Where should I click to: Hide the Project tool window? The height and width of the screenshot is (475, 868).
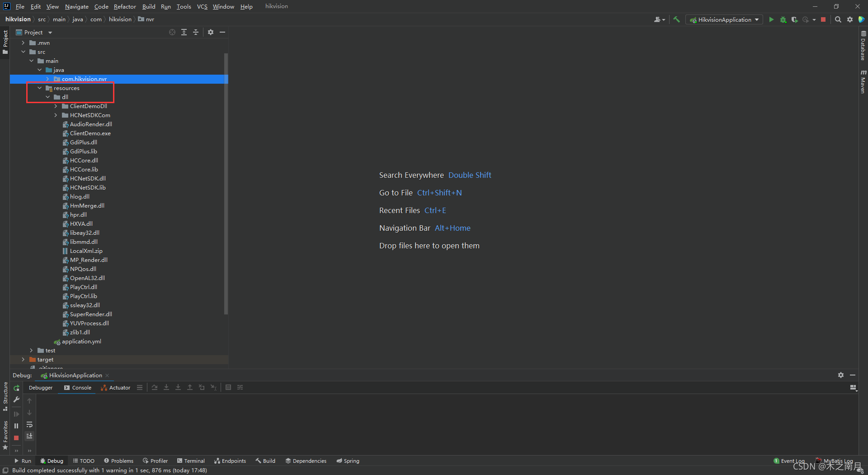(x=222, y=32)
